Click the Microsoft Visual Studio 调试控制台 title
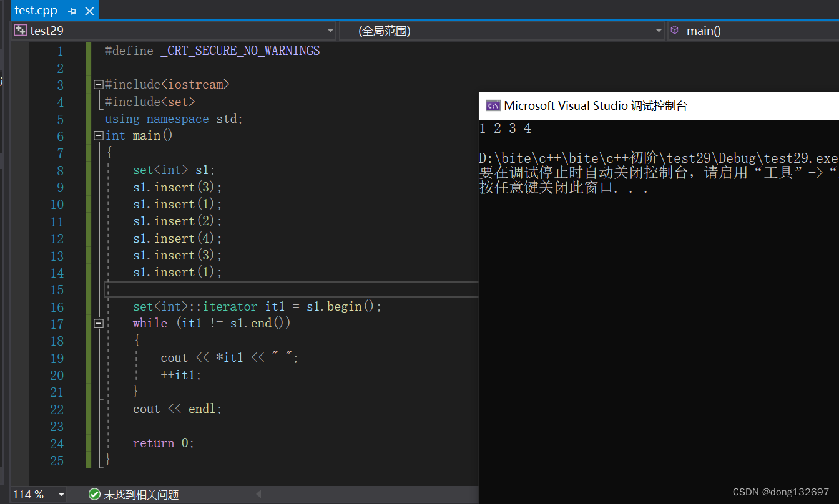Screen dimensions: 839x504 596,105
